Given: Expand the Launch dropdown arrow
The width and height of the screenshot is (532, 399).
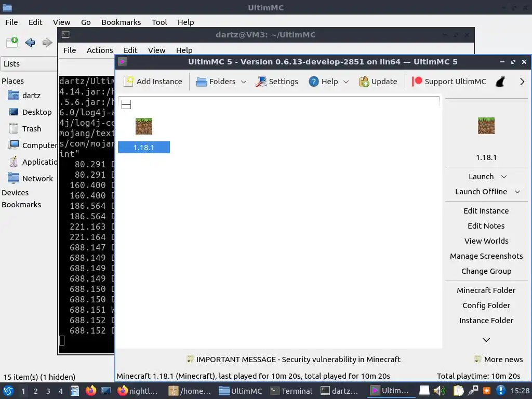Looking at the screenshot, I should 504,177.
